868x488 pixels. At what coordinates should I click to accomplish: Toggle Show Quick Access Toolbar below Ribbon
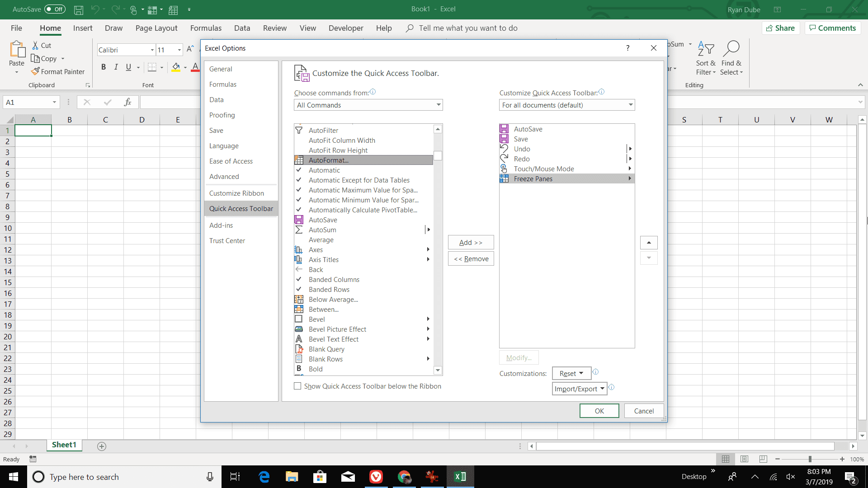click(297, 386)
